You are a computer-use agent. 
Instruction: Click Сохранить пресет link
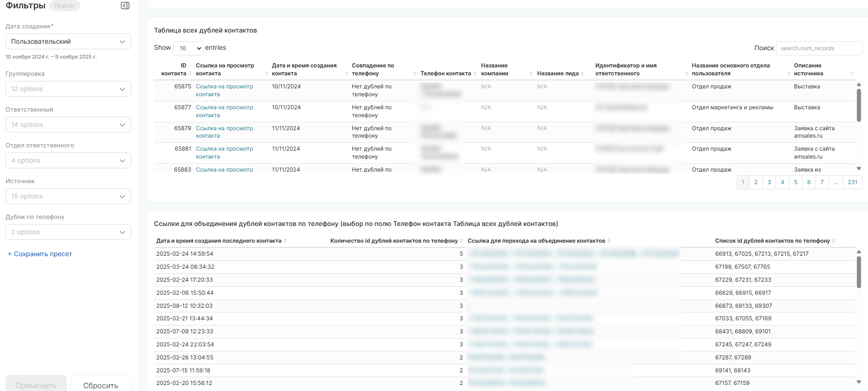pos(40,254)
